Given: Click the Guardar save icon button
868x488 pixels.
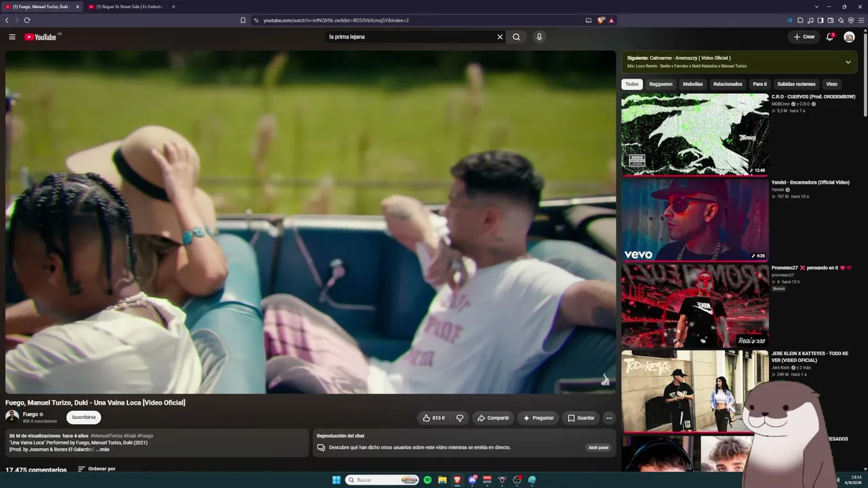Looking at the screenshot, I should click(x=581, y=418).
